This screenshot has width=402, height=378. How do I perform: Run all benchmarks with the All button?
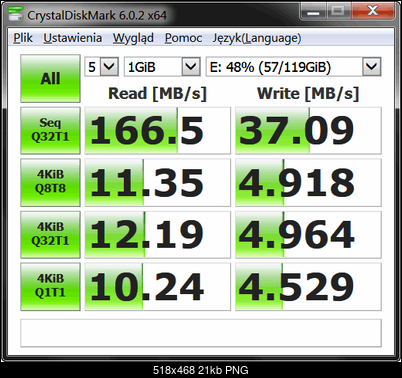click(x=50, y=79)
